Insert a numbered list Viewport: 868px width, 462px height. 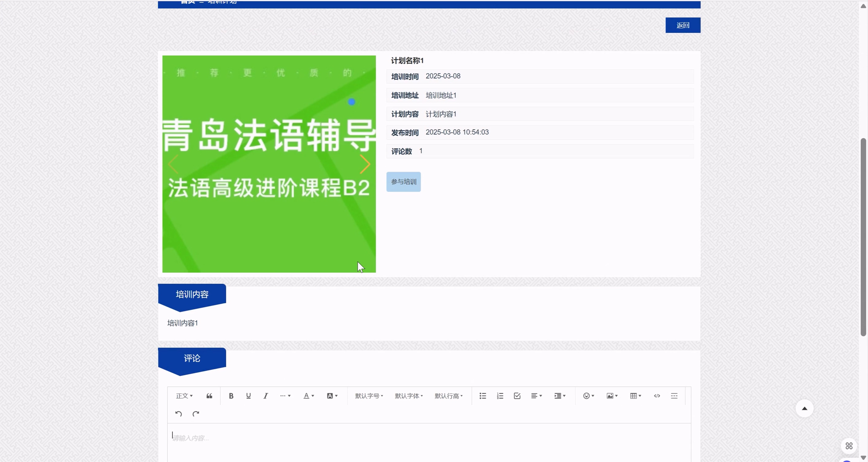[500, 396]
